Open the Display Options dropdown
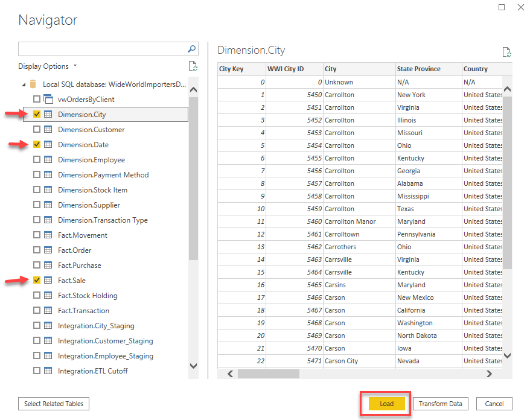The image size is (530, 420). tap(48, 66)
